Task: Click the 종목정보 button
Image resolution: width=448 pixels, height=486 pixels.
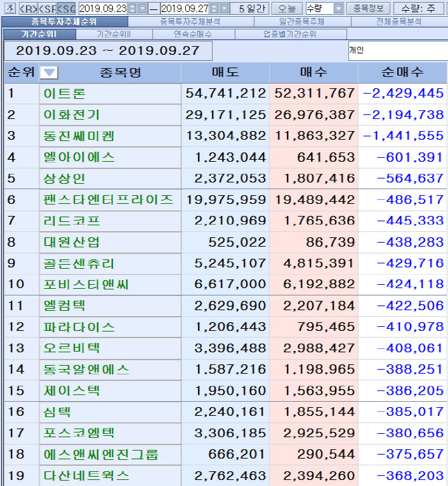Action: (368, 8)
